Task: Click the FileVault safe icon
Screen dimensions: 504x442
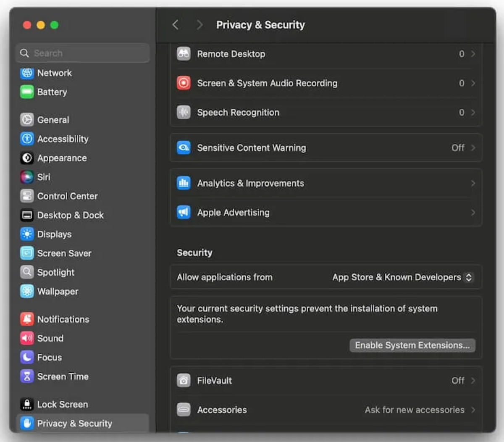Action: [184, 381]
